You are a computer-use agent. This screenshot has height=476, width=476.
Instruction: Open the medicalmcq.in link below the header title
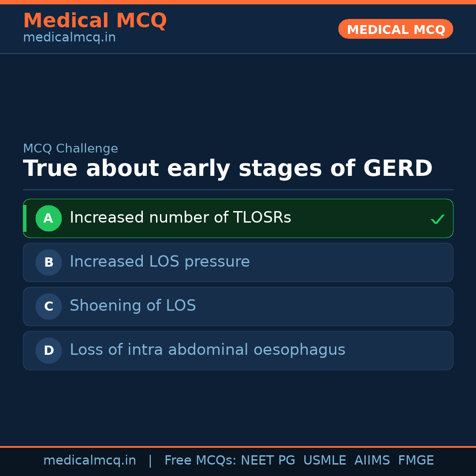[x=69, y=38]
